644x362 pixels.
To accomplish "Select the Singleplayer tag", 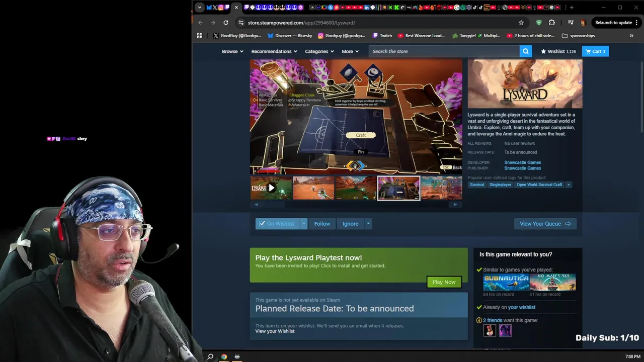I will tap(501, 185).
